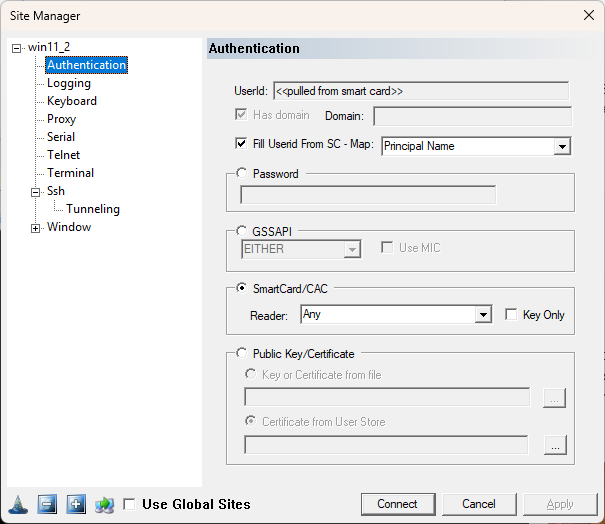Image resolution: width=605 pixels, height=524 pixels.
Task: Open the SmartCard Reader dropdown
Action: tap(483, 315)
